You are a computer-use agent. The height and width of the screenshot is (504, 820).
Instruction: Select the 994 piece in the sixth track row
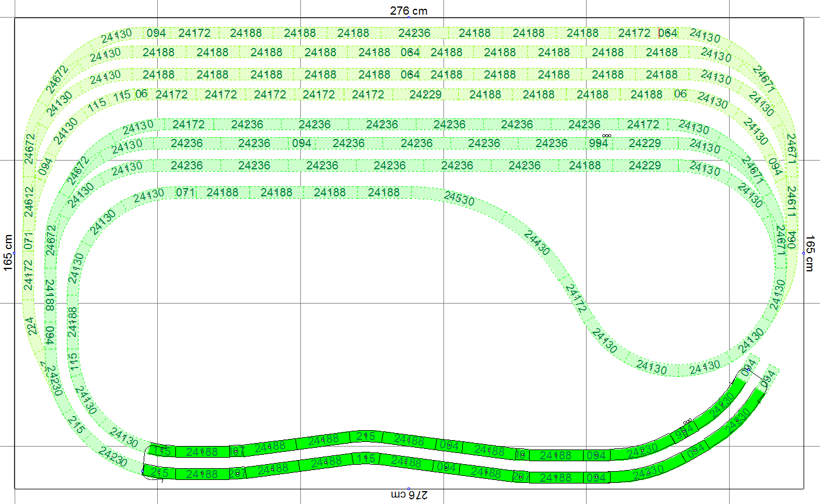pos(598,144)
